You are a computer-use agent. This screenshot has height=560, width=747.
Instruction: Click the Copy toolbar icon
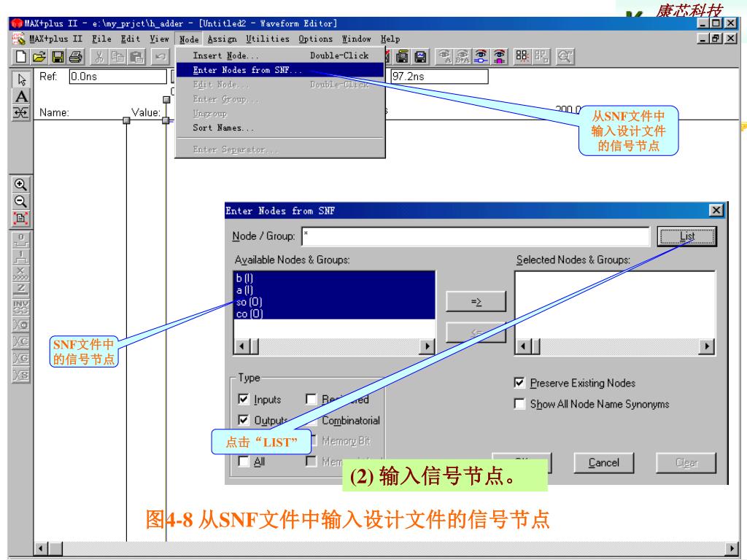(117, 57)
